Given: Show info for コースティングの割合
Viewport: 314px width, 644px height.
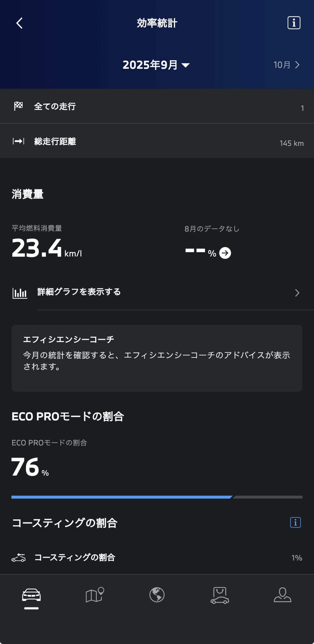Looking at the screenshot, I should [x=295, y=522].
